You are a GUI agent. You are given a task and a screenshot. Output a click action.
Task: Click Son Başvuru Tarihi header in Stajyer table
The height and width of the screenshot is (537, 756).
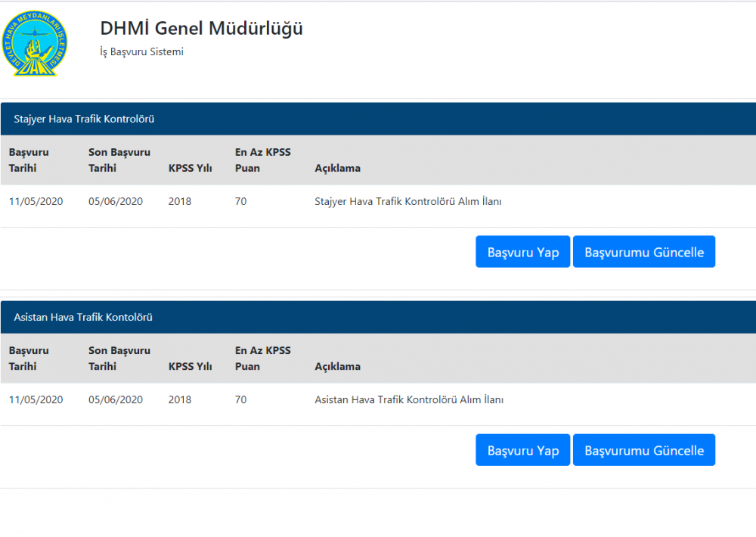119,160
